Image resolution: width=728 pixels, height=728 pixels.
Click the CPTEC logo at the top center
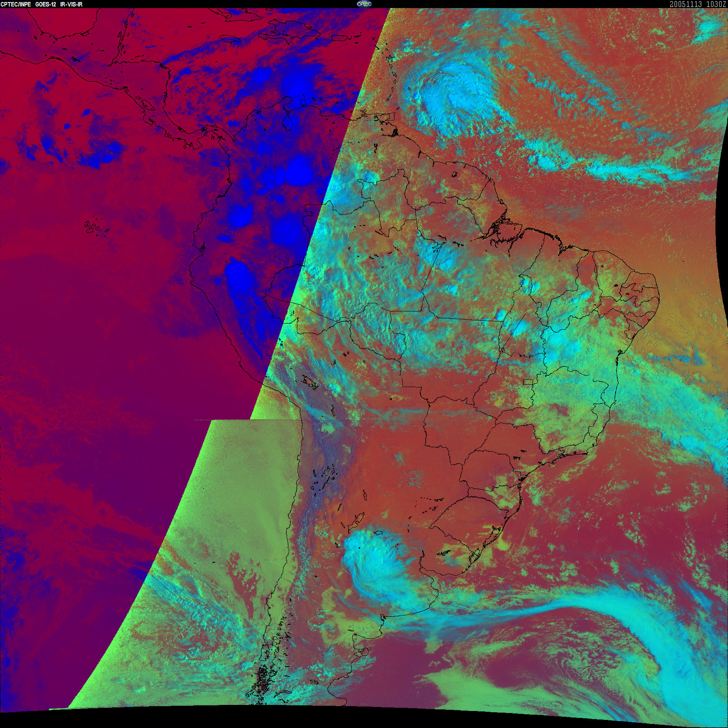point(364,4)
